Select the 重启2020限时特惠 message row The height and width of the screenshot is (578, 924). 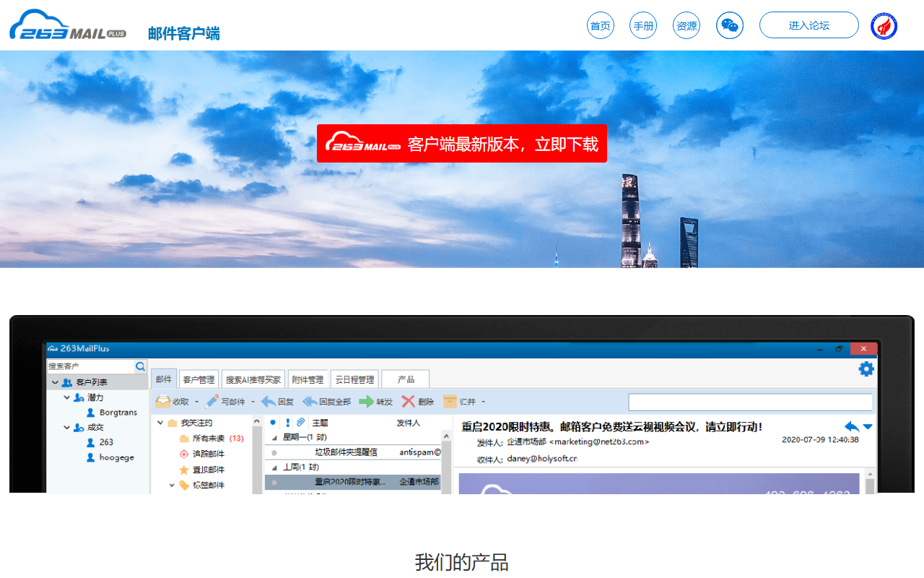353,482
